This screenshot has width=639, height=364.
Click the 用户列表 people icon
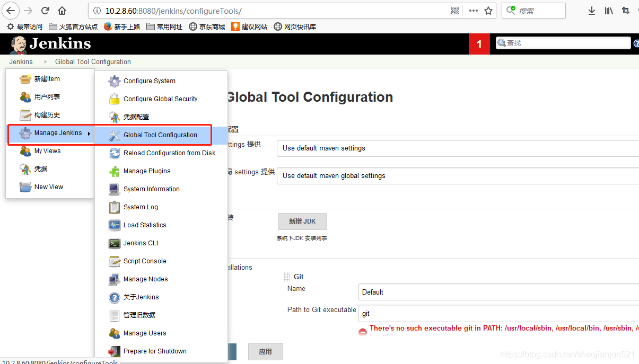click(x=25, y=97)
